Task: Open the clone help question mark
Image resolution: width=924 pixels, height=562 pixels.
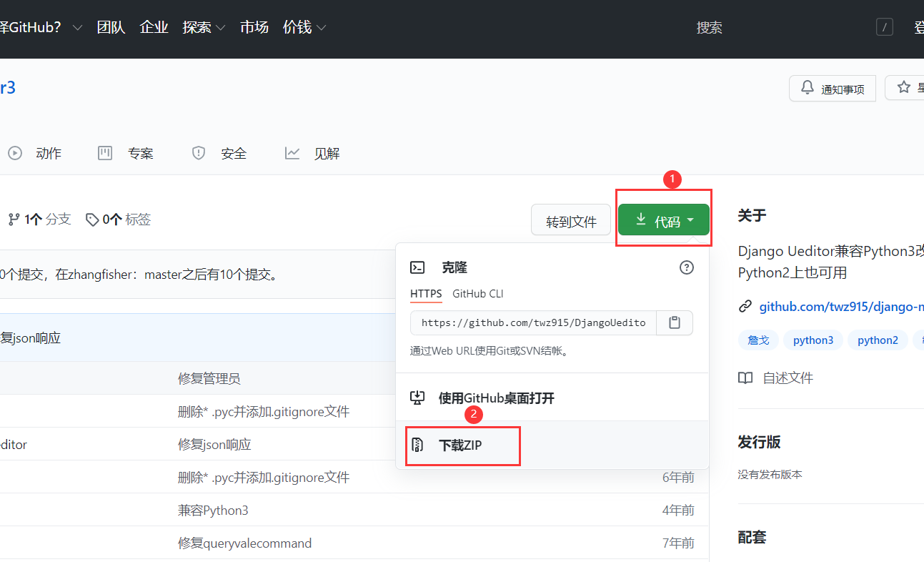Action: tap(686, 267)
